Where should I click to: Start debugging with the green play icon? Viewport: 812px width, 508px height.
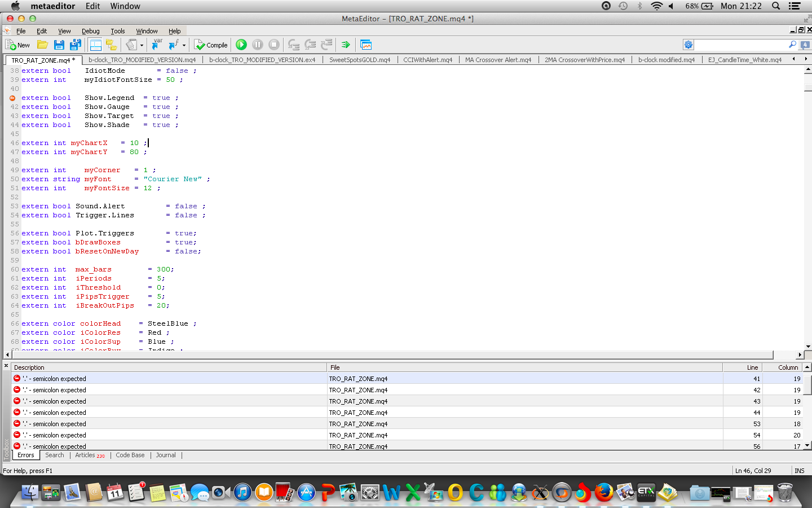pyautogui.click(x=241, y=45)
